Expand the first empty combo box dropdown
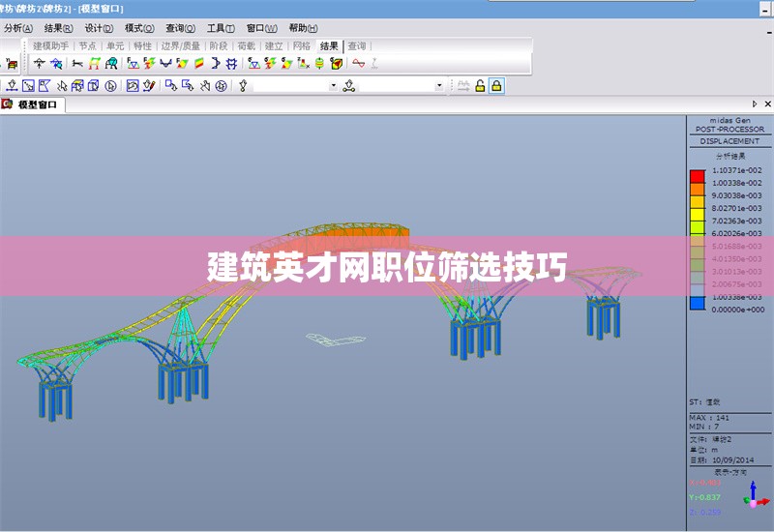 [x=334, y=86]
